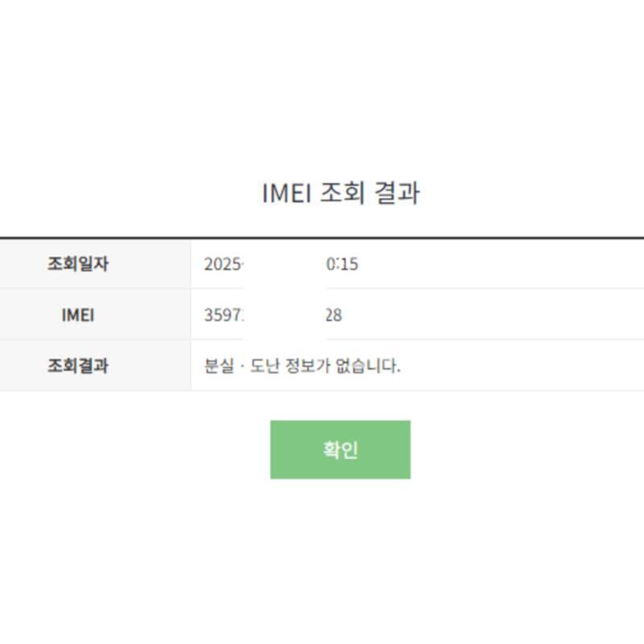
Task: Click the masked area in the date row
Action: (x=284, y=264)
